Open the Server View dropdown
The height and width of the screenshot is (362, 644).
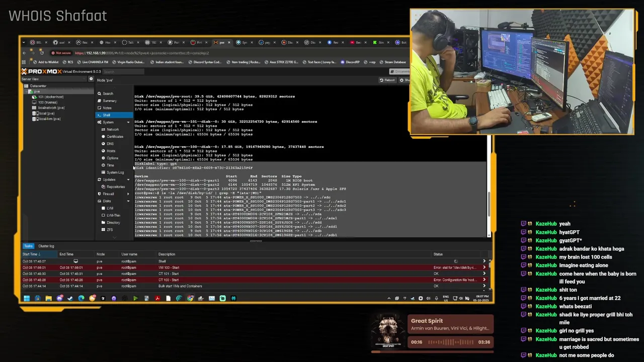click(54, 79)
